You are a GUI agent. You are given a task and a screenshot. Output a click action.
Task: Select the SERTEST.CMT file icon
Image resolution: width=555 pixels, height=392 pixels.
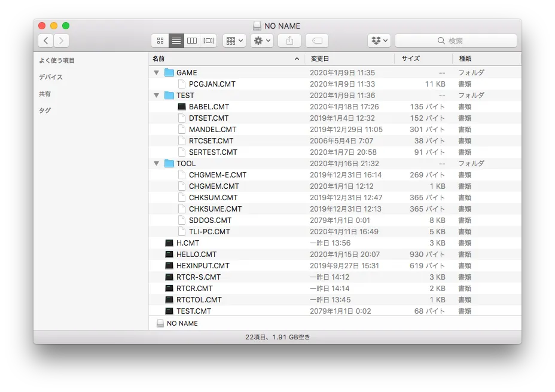click(x=182, y=152)
